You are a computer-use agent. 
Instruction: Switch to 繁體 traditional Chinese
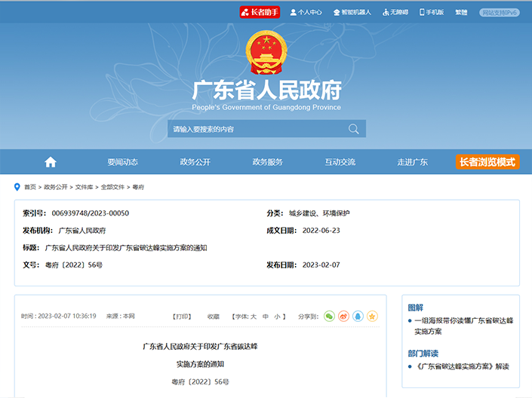pyautogui.click(x=461, y=12)
